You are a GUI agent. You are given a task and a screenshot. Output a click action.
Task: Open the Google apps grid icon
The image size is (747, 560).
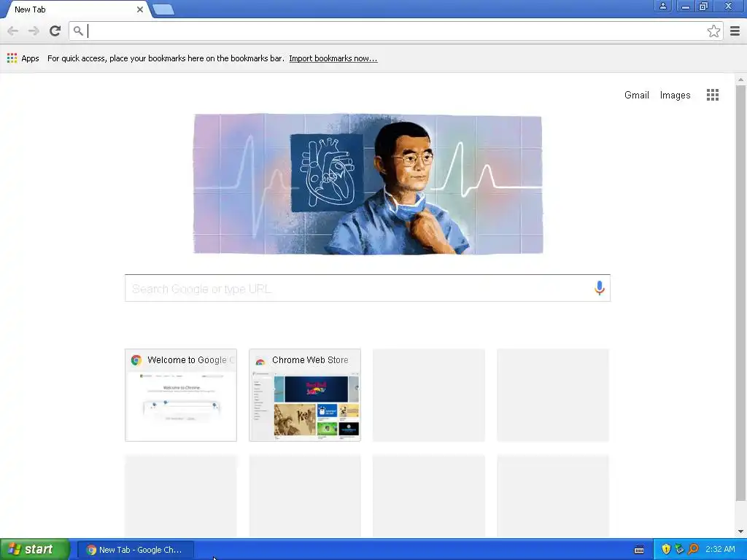point(713,95)
